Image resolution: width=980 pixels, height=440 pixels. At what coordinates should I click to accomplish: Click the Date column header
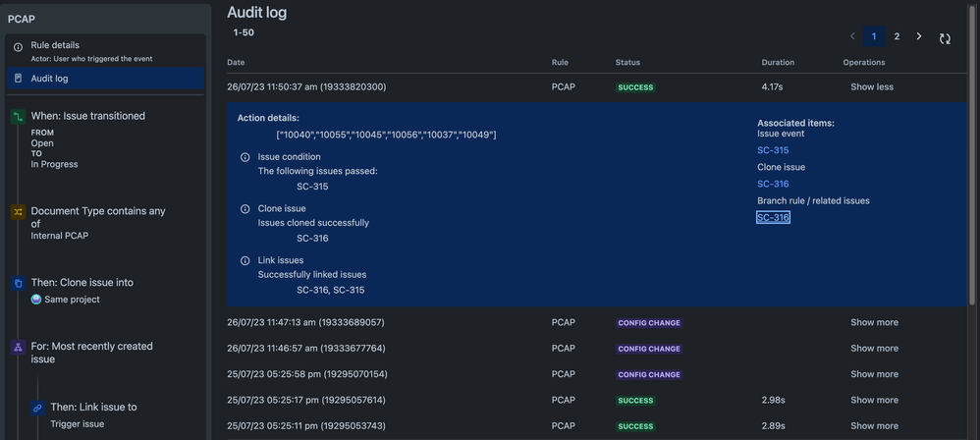point(236,63)
